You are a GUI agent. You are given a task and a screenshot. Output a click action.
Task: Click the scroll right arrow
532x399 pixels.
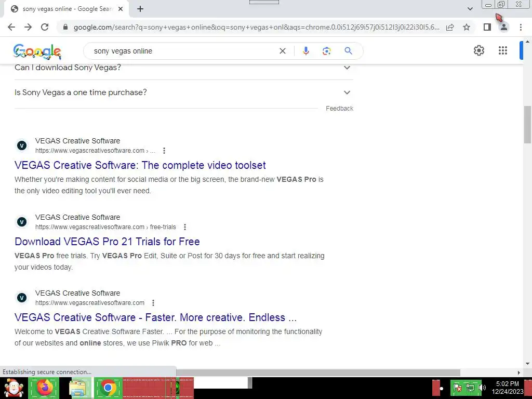(519, 373)
